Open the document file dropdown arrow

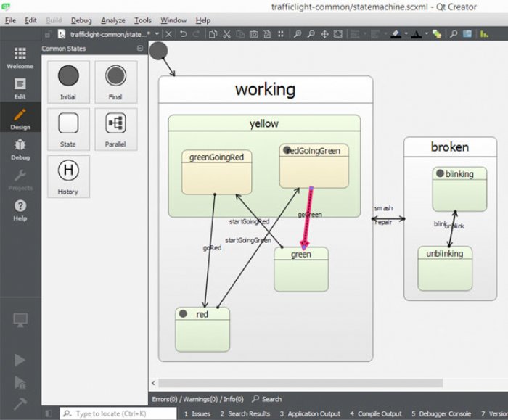coord(157,34)
